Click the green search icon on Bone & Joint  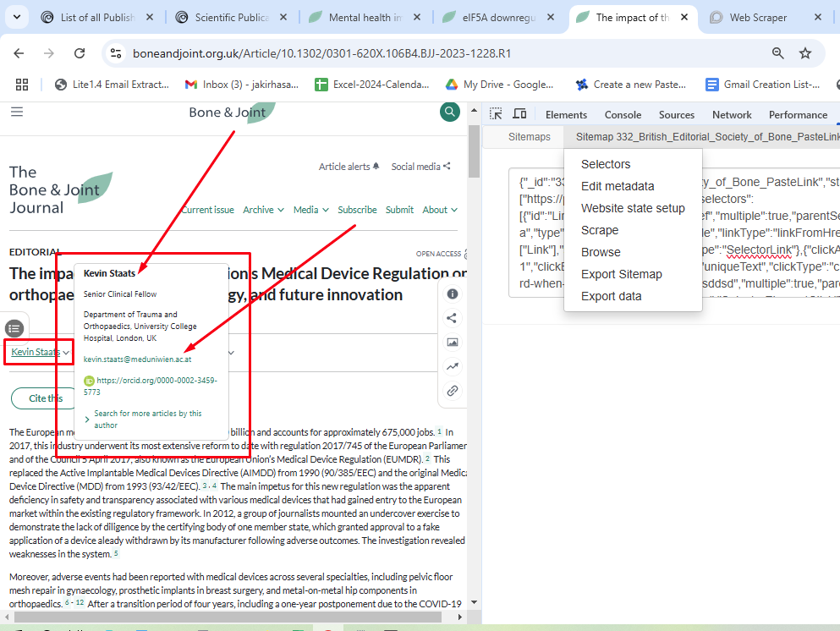[x=450, y=112]
